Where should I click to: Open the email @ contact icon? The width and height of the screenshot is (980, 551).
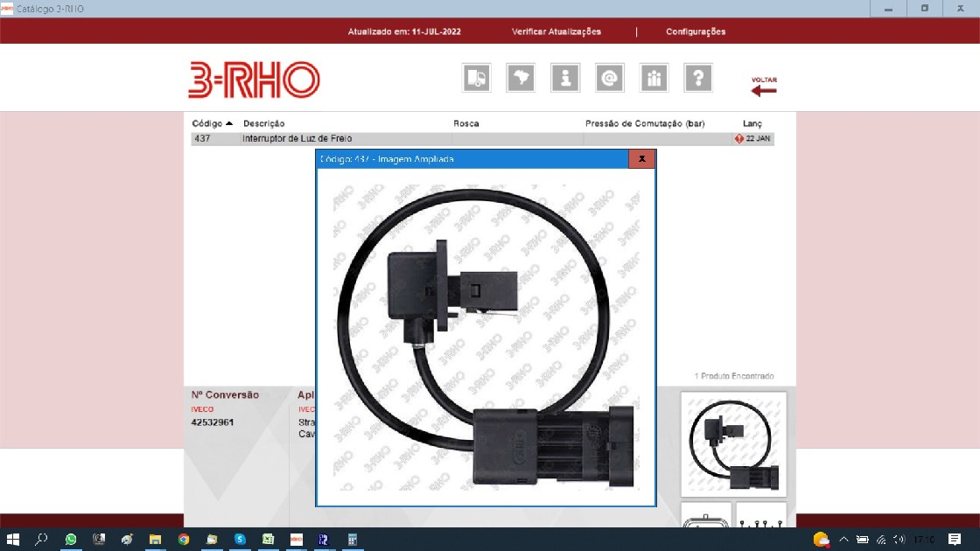(x=609, y=78)
